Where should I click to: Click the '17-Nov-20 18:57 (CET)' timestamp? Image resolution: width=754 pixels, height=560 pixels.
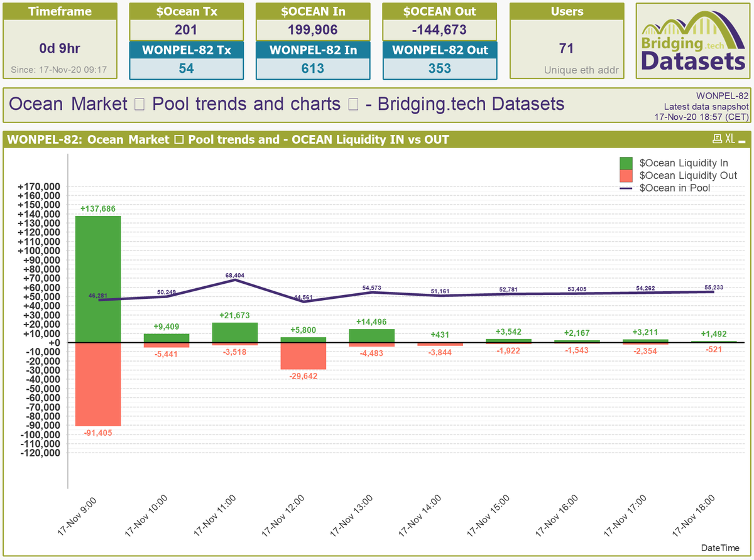(702, 117)
